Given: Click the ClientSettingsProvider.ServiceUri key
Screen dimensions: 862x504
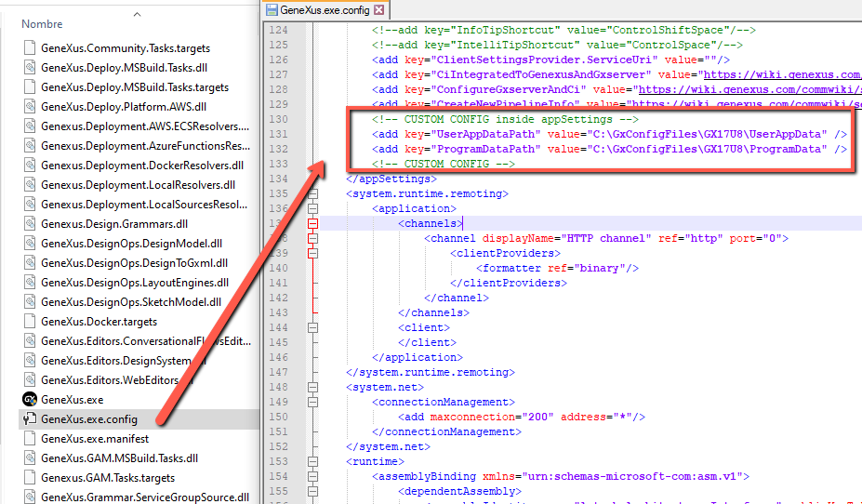Looking at the screenshot, I should tap(544, 60).
